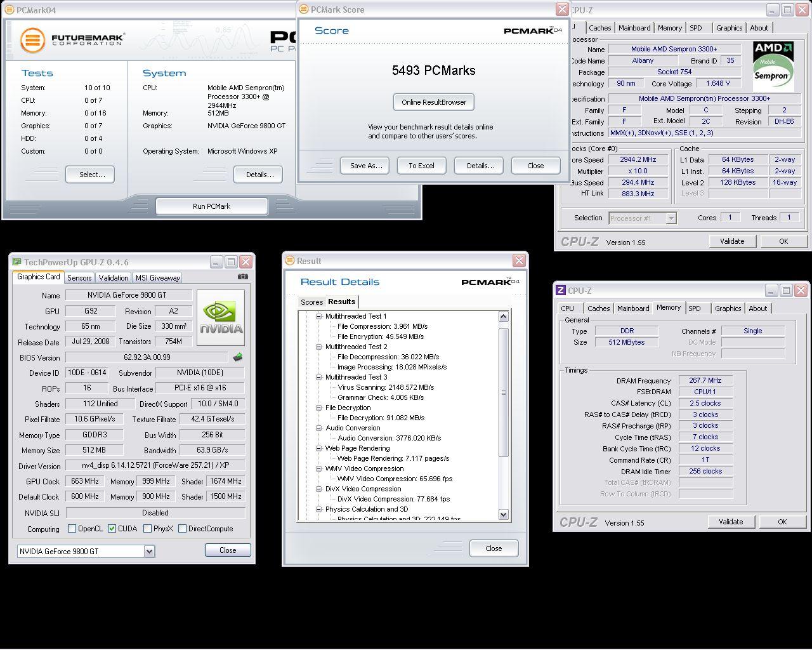Open the Mainboard tab in the top CPU-Z window
Screen dimensions: 812x650
(x=634, y=28)
